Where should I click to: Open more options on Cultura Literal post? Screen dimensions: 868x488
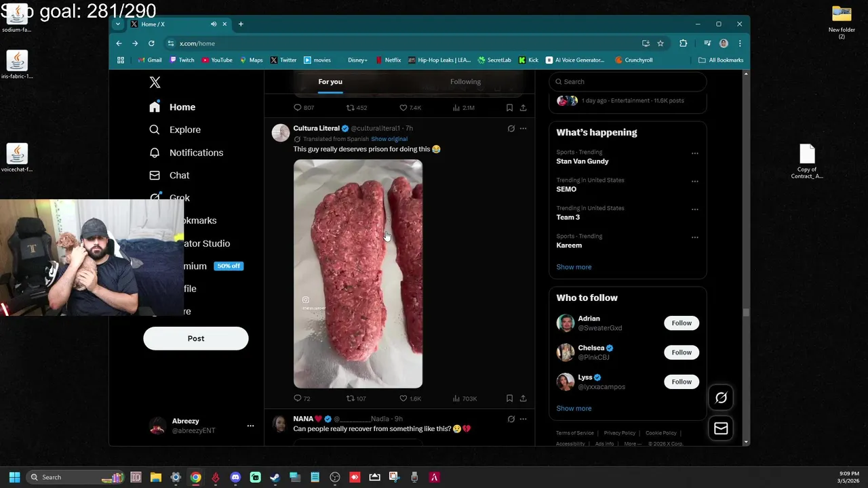(523, 128)
